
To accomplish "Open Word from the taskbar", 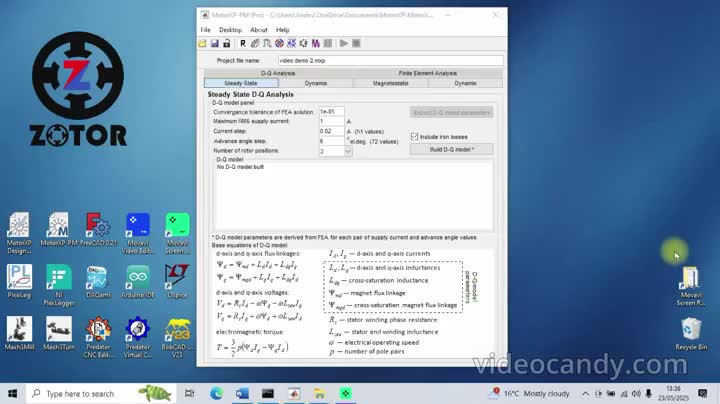I will (x=242, y=393).
